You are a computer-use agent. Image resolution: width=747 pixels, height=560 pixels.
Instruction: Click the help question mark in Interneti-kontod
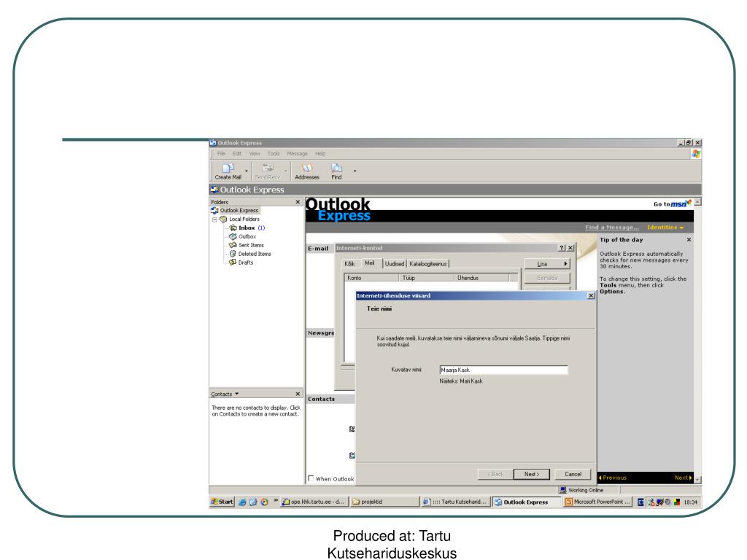(562, 248)
